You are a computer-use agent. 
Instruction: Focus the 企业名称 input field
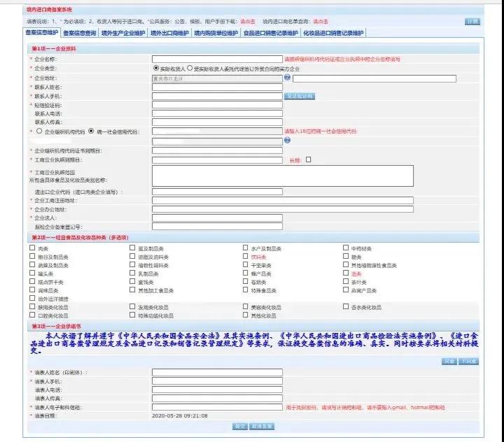[x=217, y=59]
